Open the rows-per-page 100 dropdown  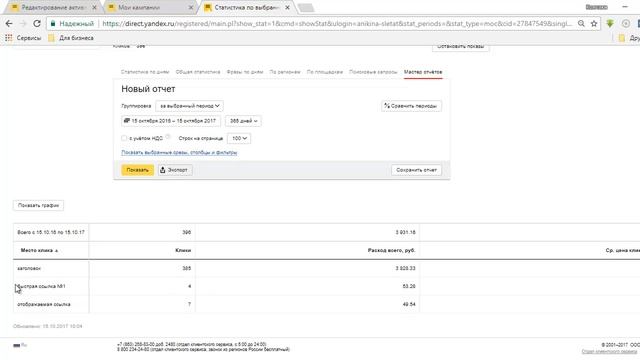(x=239, y=138)
